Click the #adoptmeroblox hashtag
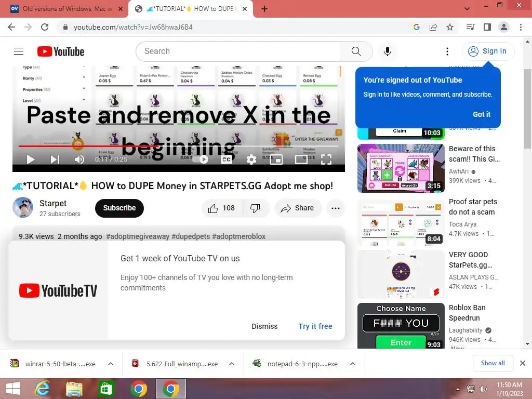This screenshot has width=532, height=399. (x=239, y=236)
